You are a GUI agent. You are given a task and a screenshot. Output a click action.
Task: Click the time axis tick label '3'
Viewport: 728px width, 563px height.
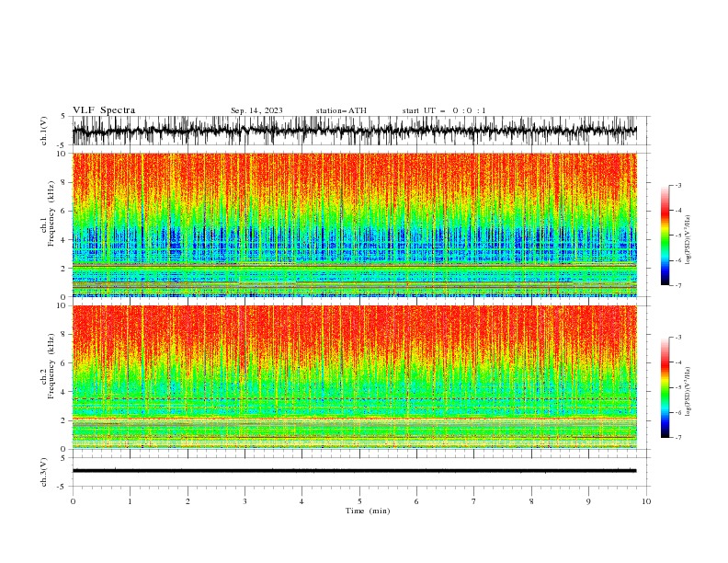[x=245, y=501]
